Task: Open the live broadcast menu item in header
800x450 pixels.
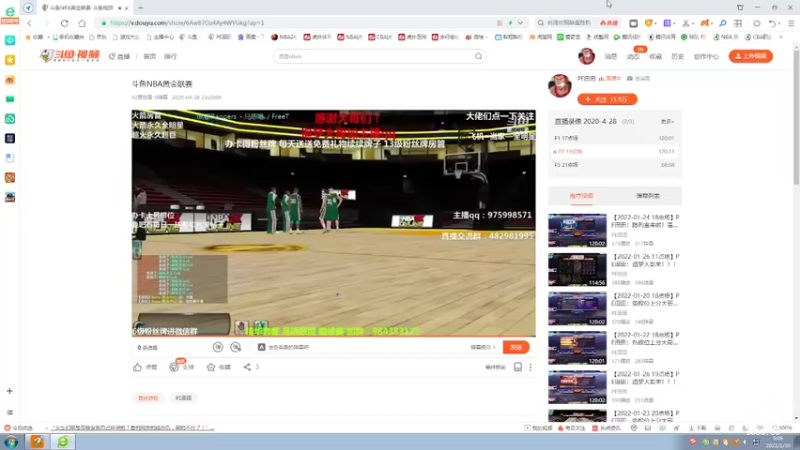Action: tap(119, 57)
